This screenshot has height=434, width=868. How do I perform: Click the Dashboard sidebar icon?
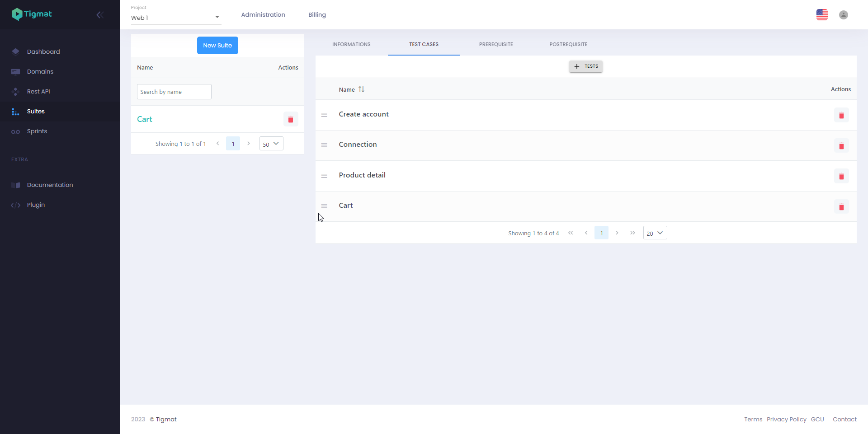coord(15,51)
